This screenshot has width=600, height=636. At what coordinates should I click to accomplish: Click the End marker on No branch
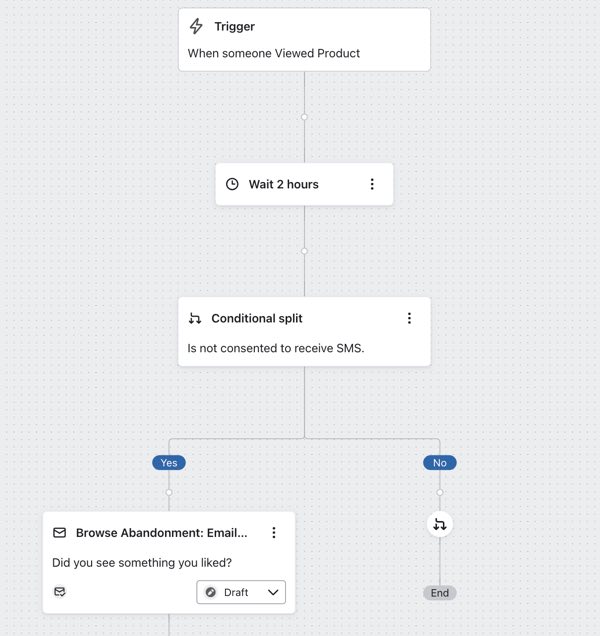pyautogui.click(x=439, y=593)
